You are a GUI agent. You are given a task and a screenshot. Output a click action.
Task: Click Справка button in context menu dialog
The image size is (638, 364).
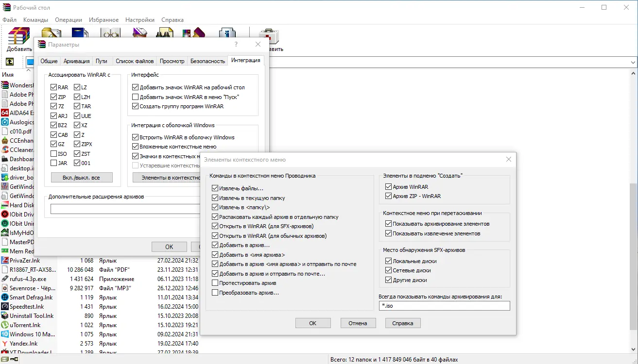[403, 323]
